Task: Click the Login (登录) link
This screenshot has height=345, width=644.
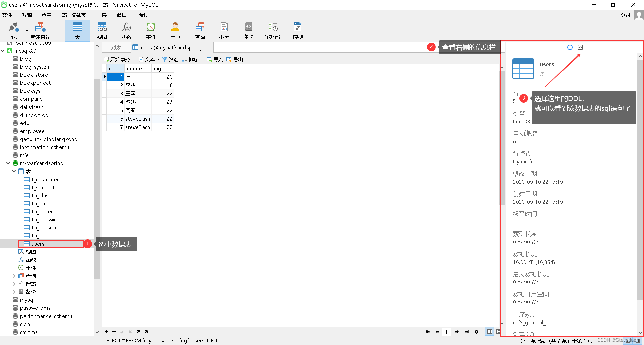Action: click(625, 15)
